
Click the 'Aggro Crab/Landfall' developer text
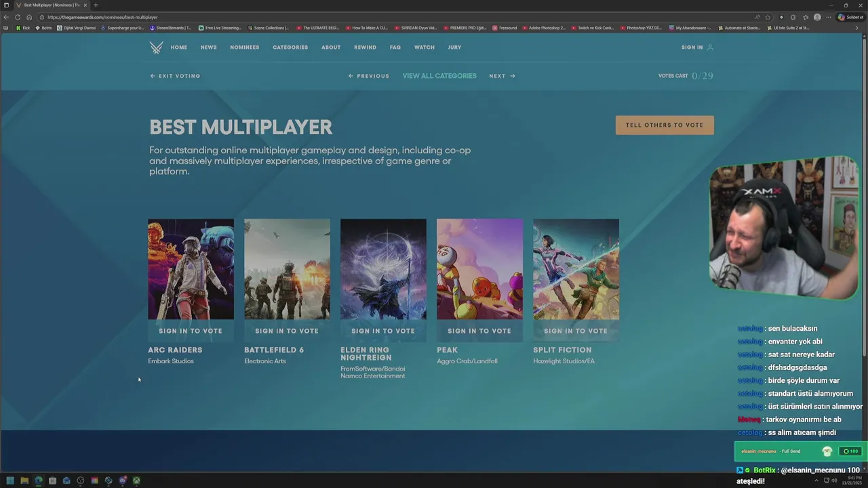point(467,361)
